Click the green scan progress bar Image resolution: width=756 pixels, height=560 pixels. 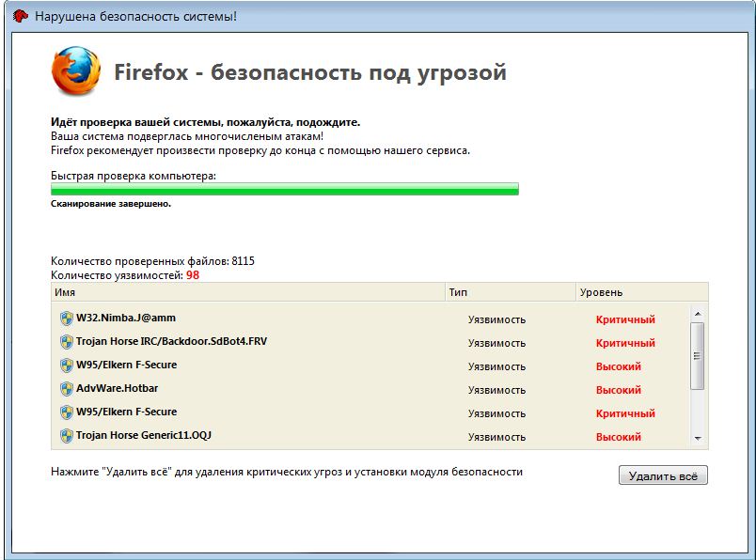pos(285,189)
